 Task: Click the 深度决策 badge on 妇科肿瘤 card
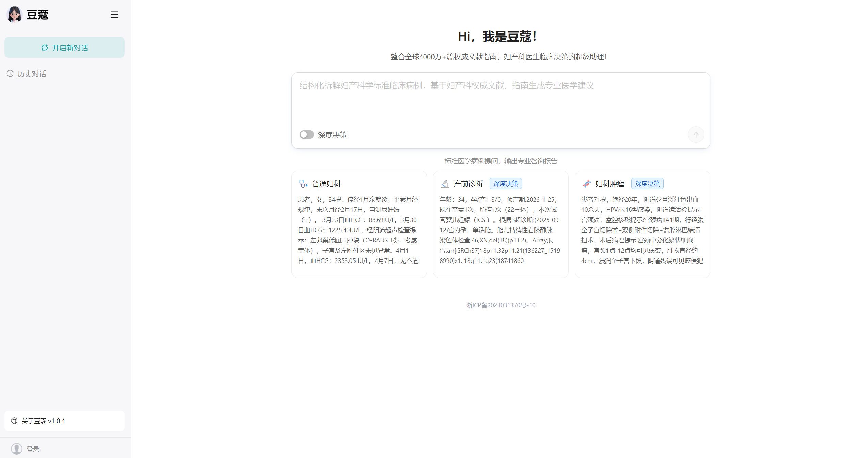pos(647,183)
